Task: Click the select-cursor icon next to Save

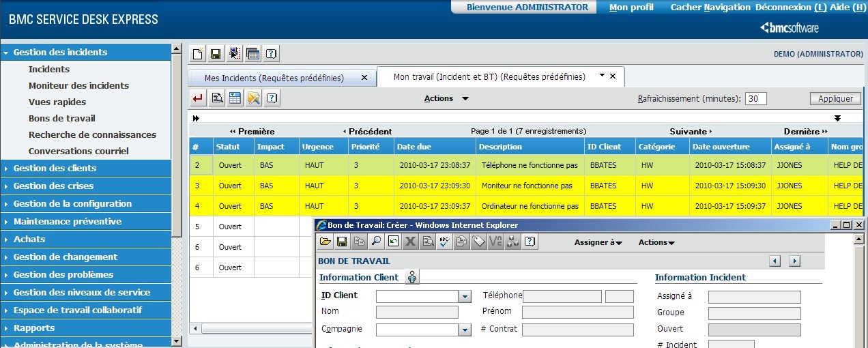Action: point(234,53)
